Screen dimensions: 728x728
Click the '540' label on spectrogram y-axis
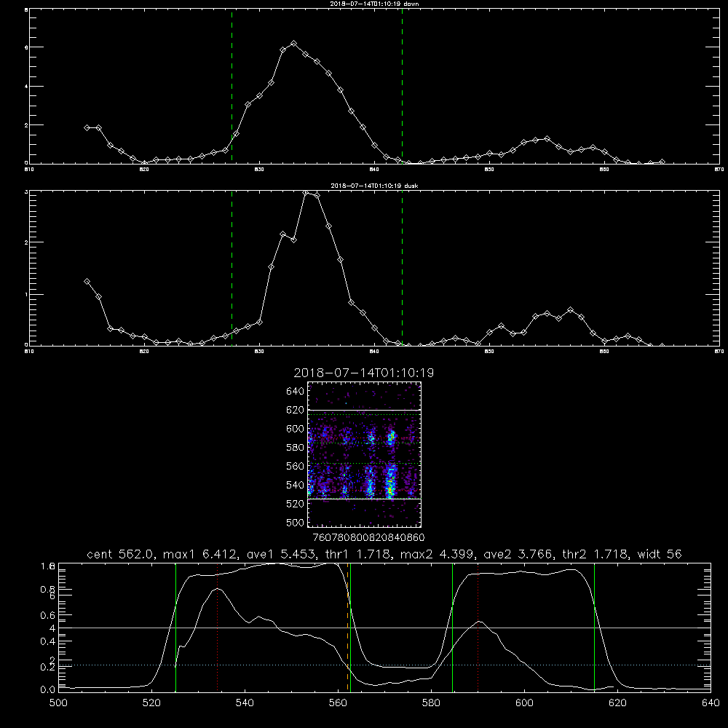296,485
